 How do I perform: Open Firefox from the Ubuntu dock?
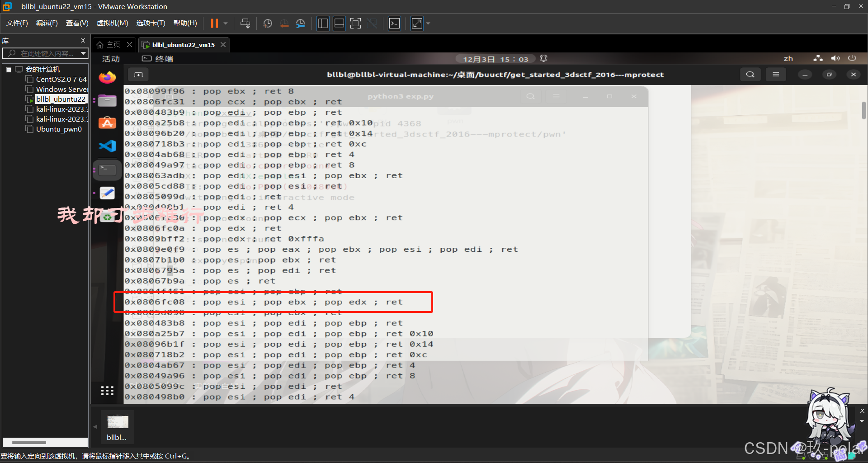click(x=107, y=77)
